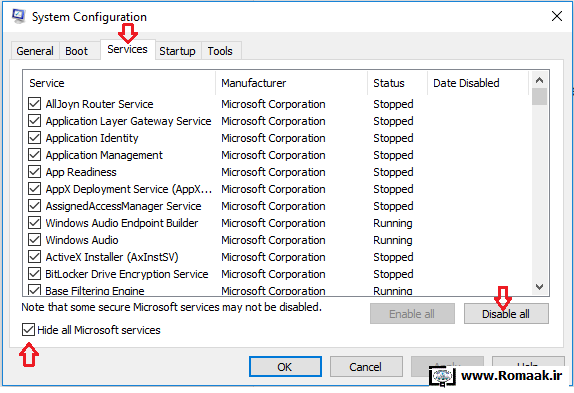Toggle Application Management checkbox
The width and height of the screenshot is (574, 393).
point(34,155)
